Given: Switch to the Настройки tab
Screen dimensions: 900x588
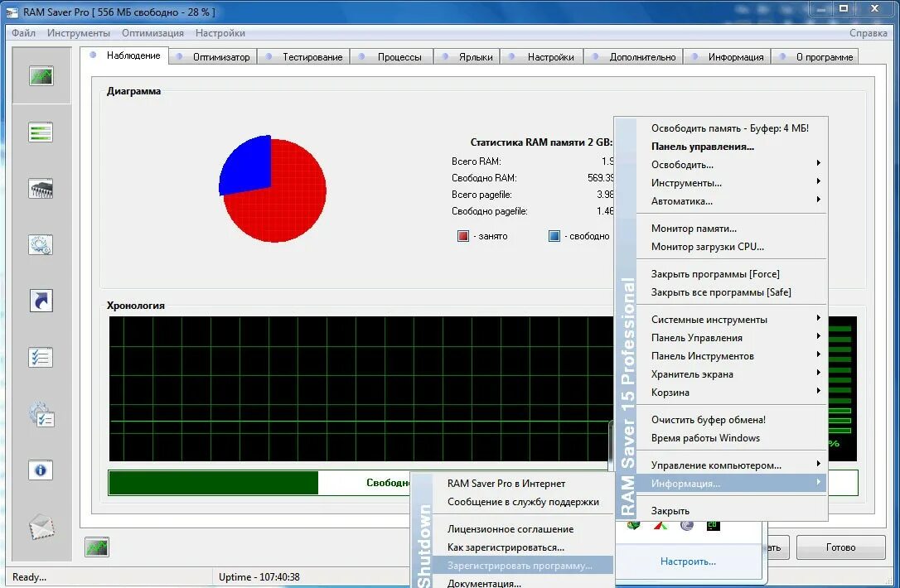Looking at the screenshot, I should tap(543, 57).
